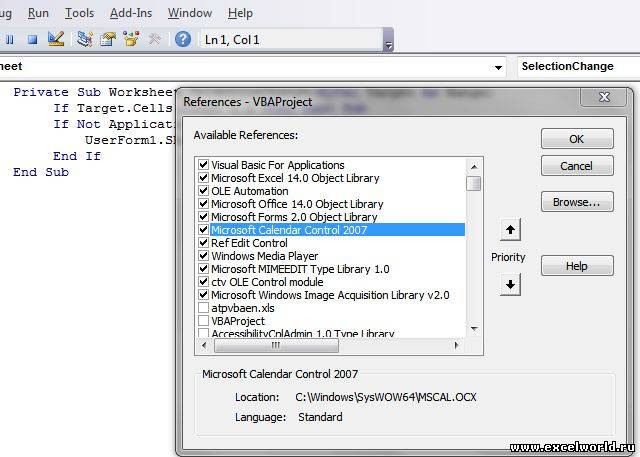This screenshot has width=640, height=457.
Task: Open SelectionChange procedure dropdown
Action: click(578, 67)
